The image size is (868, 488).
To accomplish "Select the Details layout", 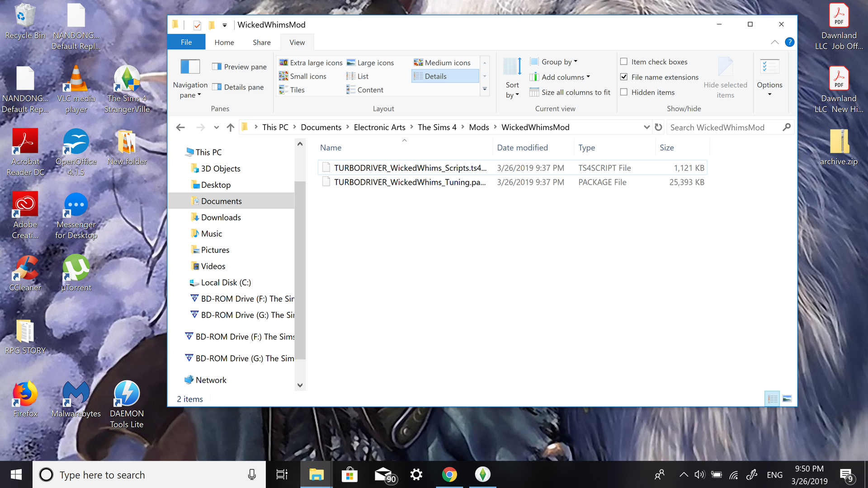I will point(445,76).
